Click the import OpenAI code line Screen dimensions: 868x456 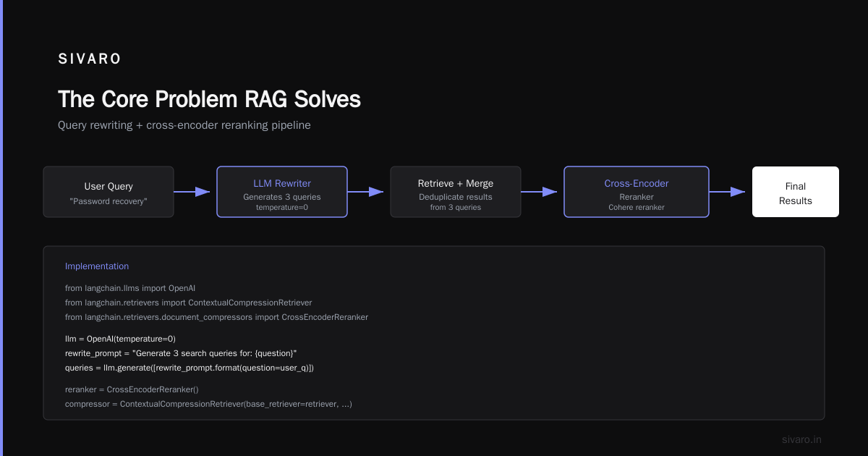[x=130, y=288]
